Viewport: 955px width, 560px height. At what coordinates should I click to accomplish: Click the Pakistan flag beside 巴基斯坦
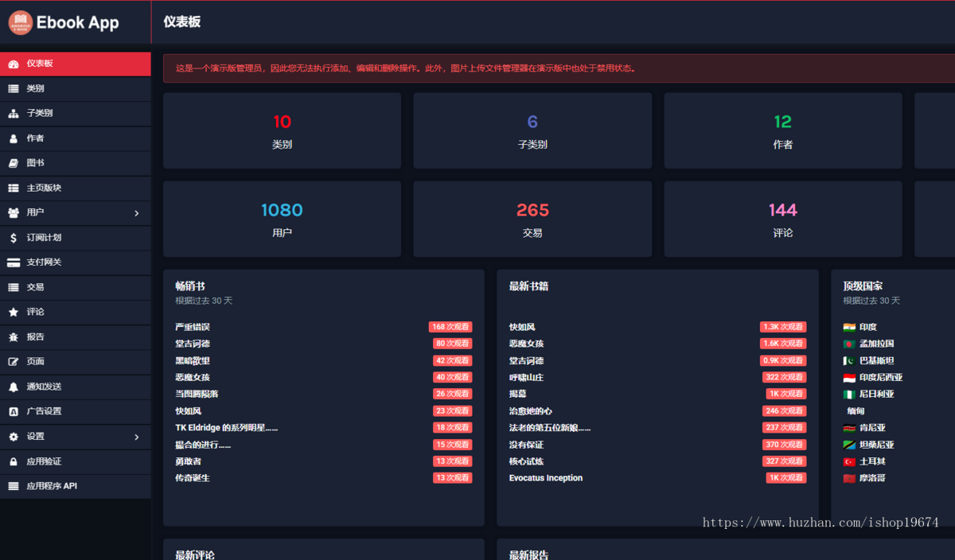click(849, 360)
